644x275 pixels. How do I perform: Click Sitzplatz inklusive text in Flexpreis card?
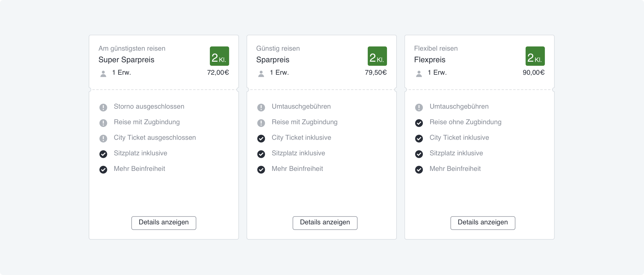click(456, 153)
